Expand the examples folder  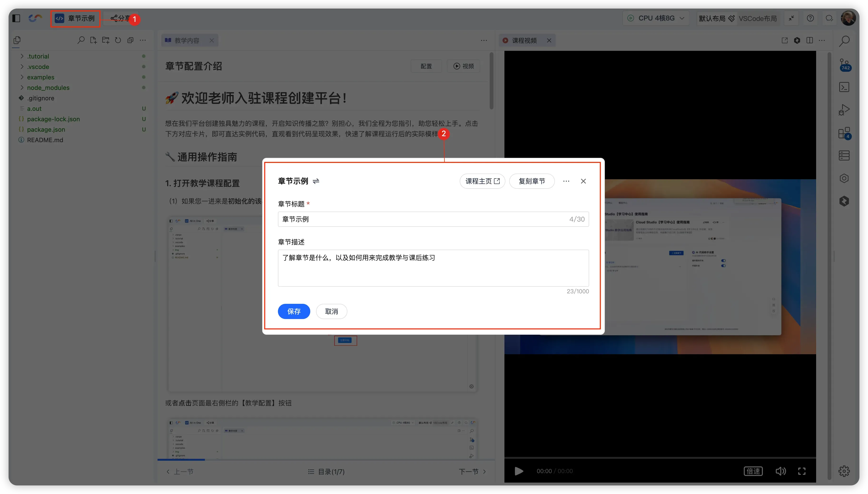click(40, 77)
